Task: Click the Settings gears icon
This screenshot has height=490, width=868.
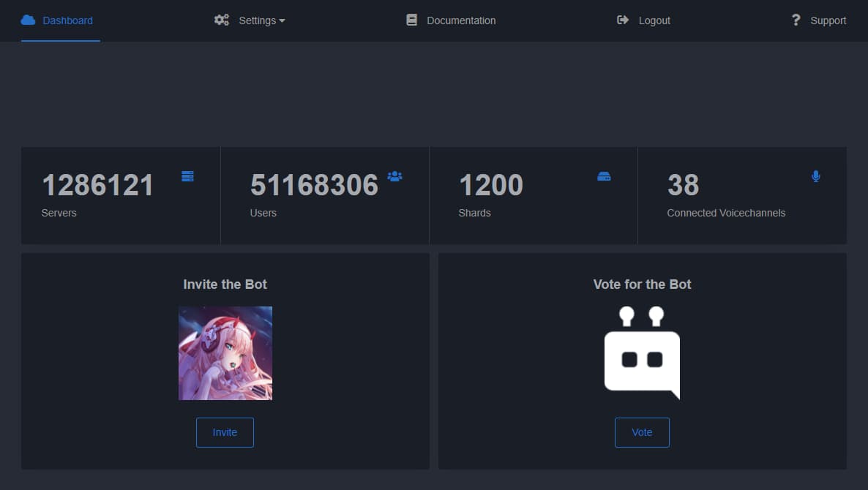Action: tap(222, 20)
